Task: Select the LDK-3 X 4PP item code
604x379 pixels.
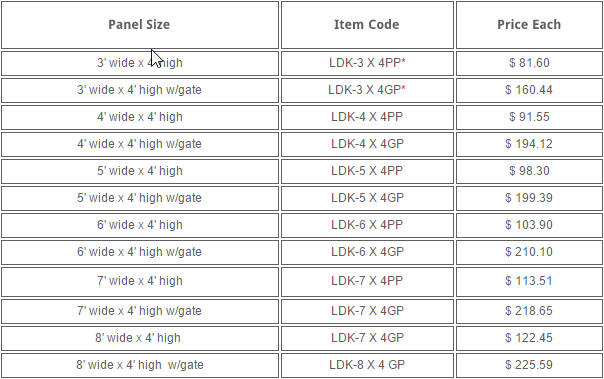Action: coord(367,63)
